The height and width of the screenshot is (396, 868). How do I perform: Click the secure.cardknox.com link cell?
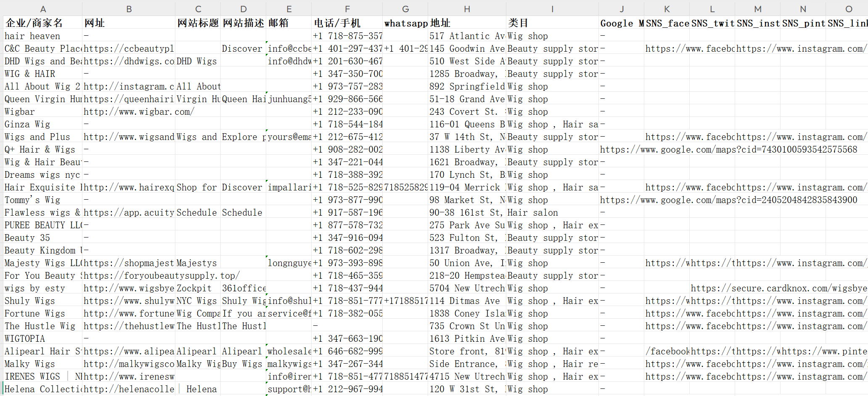click(712, 288)
